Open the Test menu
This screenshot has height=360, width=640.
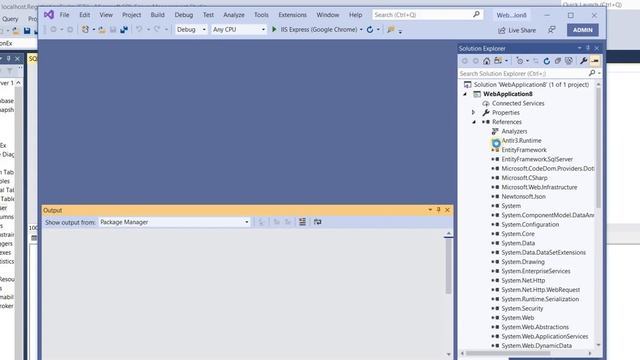click(x=208, y=15)
